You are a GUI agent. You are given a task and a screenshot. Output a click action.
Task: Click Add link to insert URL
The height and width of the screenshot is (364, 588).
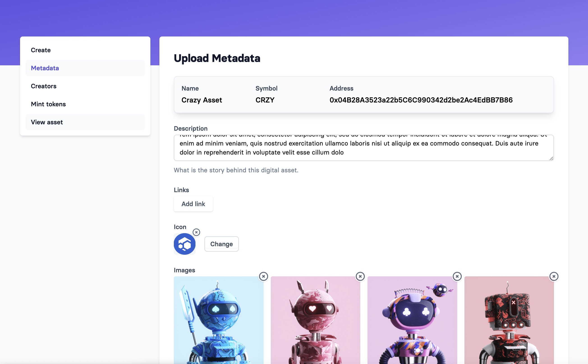(193, 204)
